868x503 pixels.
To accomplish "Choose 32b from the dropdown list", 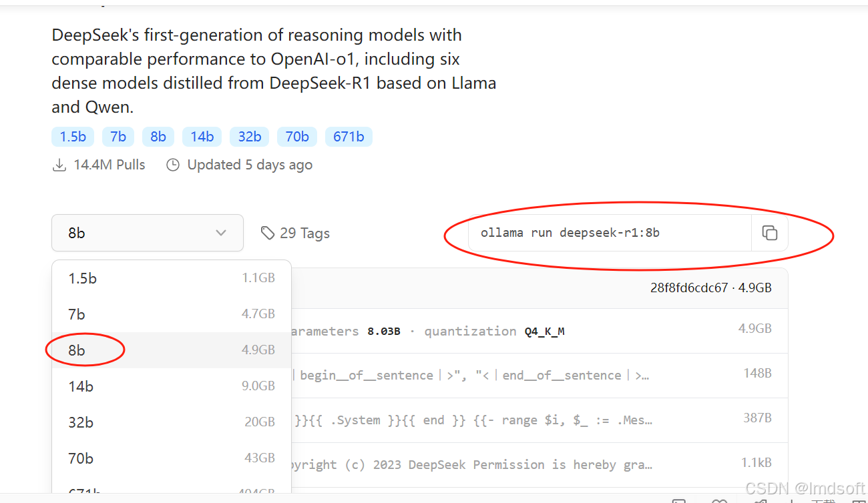I will [172, 422].
